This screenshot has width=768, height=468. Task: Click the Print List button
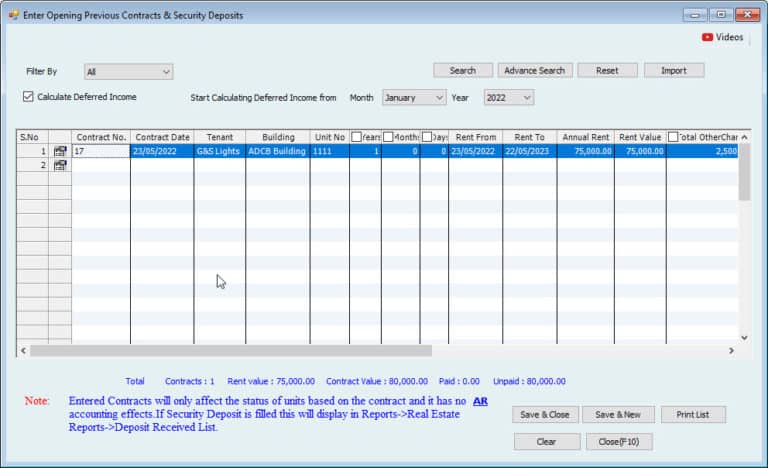tap(693, 414)
